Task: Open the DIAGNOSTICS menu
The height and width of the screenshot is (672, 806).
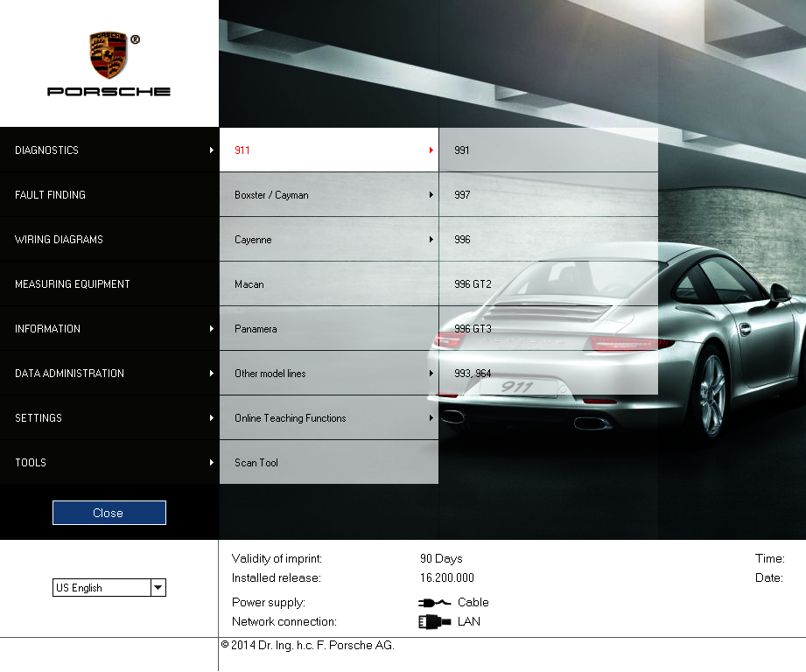Action: [109, 150]
